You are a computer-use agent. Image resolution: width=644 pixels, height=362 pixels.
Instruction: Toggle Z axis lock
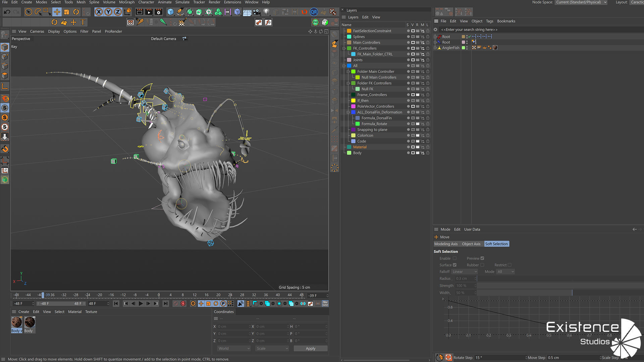tap(118, 12)
